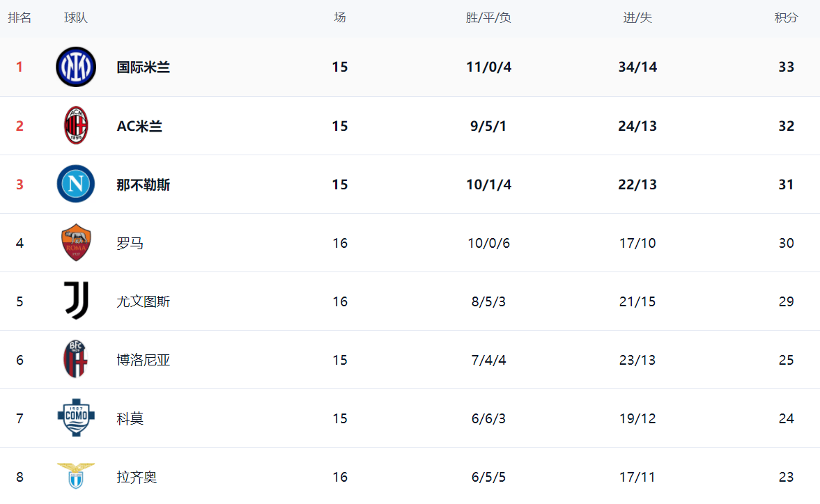Click the Lazio eagle logo
The height and width of the screenshot is (504, 820).
(76, 475)
